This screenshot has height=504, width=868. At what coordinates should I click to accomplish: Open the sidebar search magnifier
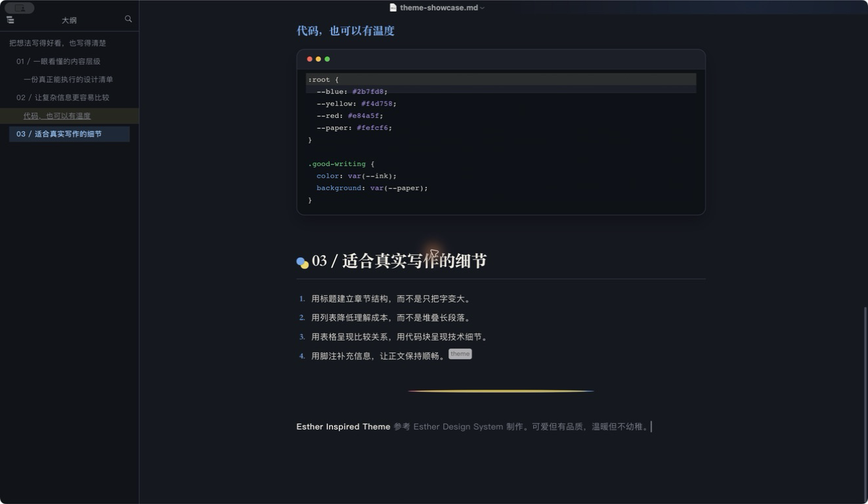128,19
